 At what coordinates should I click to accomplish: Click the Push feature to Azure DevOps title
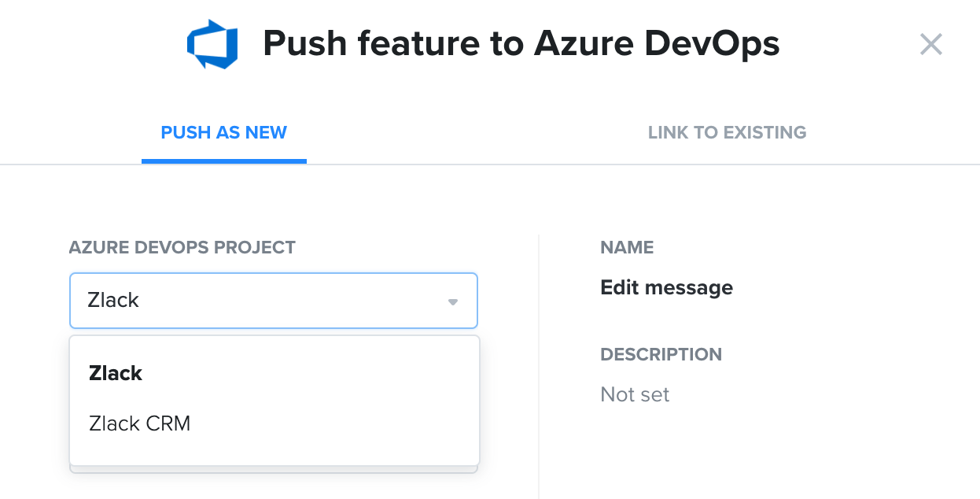[x=521, y=45]
